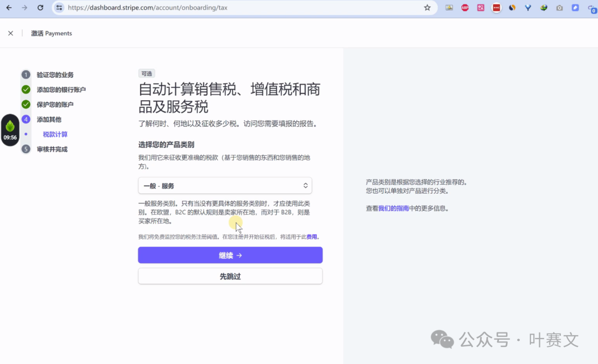Viewport: 598px width, 364px height.
Task: Click the camera screenshot extension icon
Action: 560,8
